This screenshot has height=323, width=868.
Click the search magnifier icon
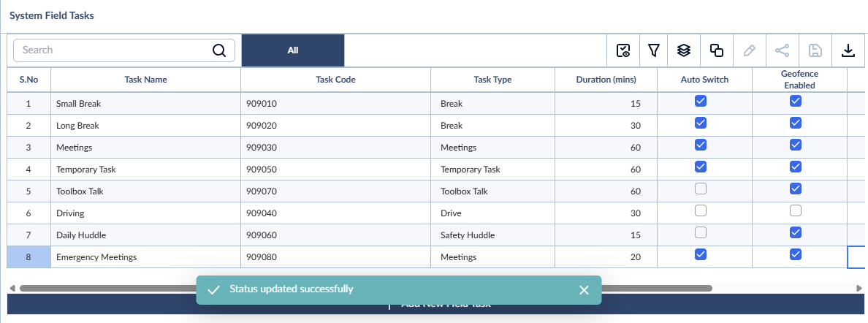[x=219, y=50]
